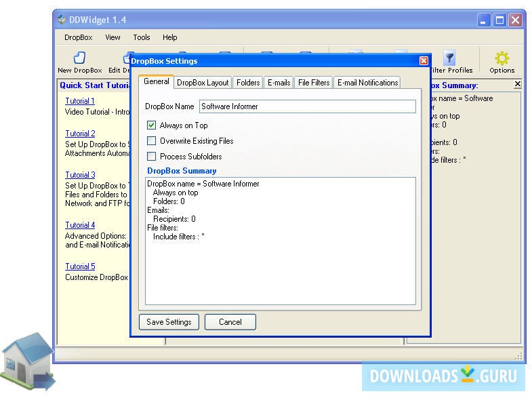The width and height of the screenshot is (532, 398).
Task: Minimize the DDWidget window
Action: 484,20
